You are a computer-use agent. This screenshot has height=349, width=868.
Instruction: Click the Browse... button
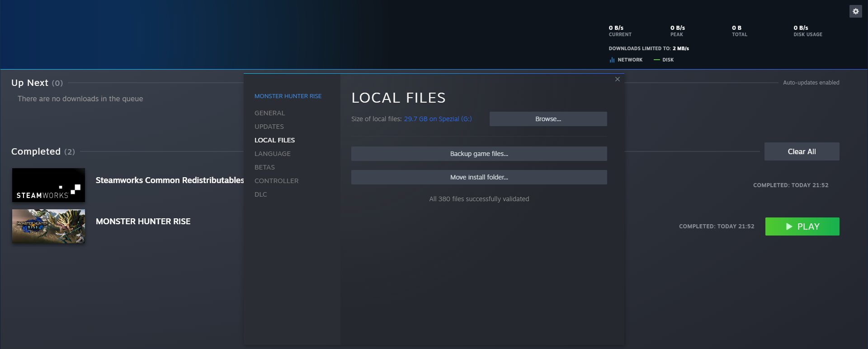[548, 119]
